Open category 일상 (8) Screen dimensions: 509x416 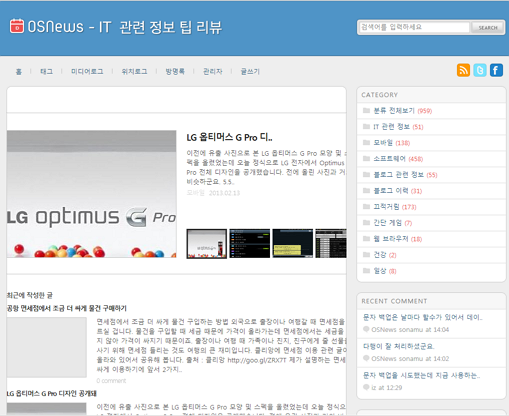pos(385,271)
